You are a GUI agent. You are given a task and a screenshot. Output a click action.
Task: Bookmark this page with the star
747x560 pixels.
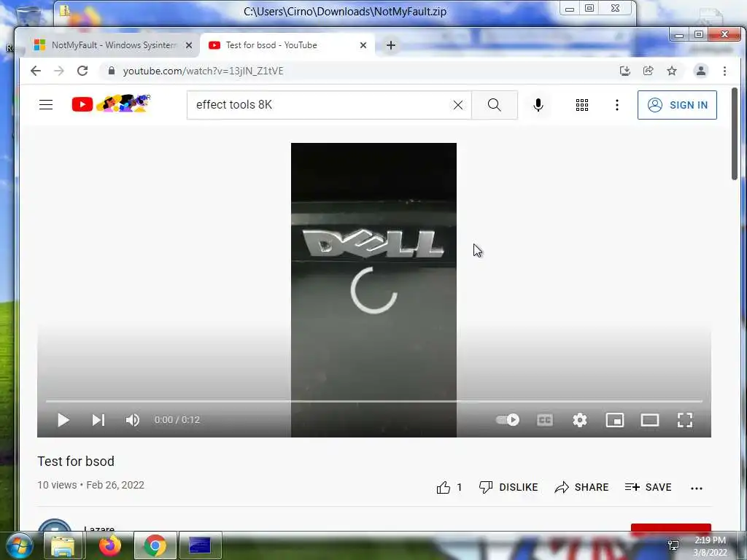(x=672, y=71)
